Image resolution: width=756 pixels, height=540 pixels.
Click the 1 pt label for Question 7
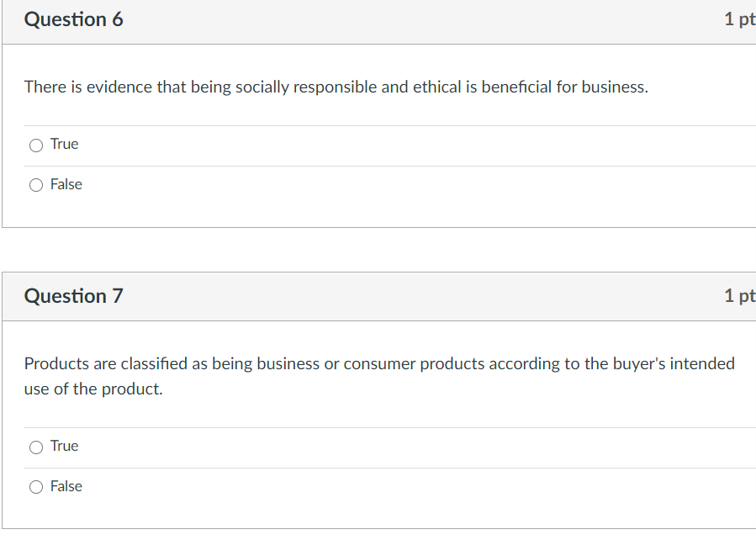pos(738,296)
